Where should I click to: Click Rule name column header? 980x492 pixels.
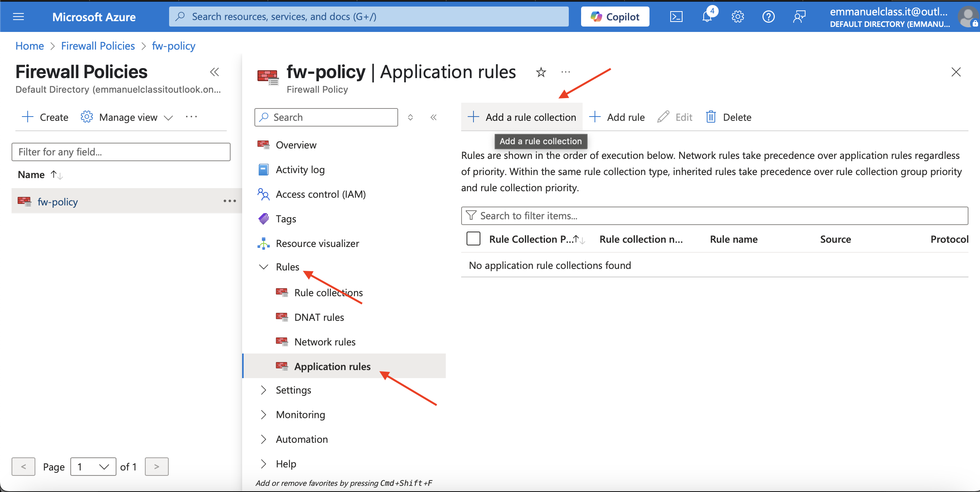pos(734,239)
